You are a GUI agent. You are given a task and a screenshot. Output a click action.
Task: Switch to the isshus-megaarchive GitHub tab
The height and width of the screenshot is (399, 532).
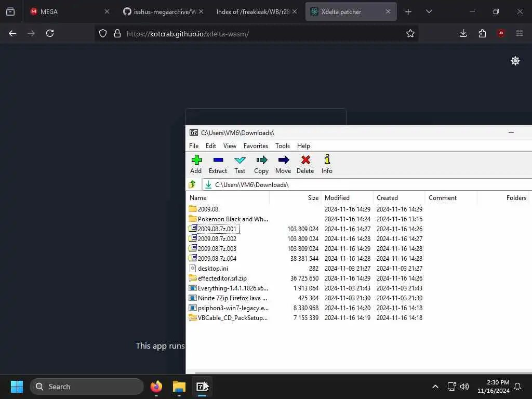pyautogui.click(x=163, y=12)
